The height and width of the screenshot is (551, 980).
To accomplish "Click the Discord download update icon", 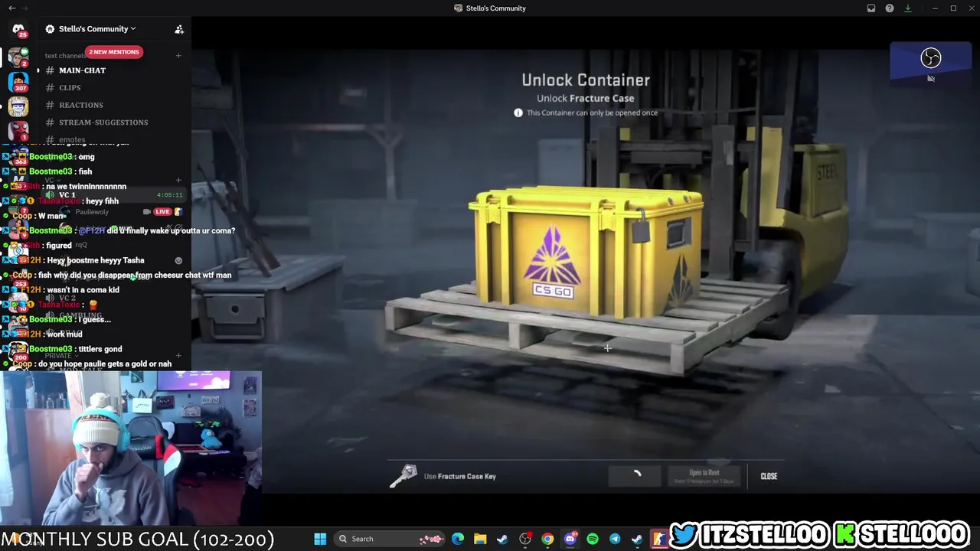I will pos(908,8).
